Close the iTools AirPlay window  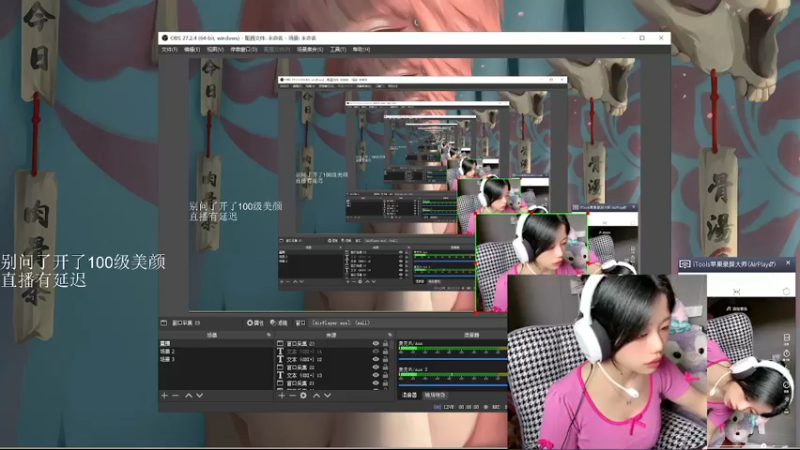click(788, 263)
